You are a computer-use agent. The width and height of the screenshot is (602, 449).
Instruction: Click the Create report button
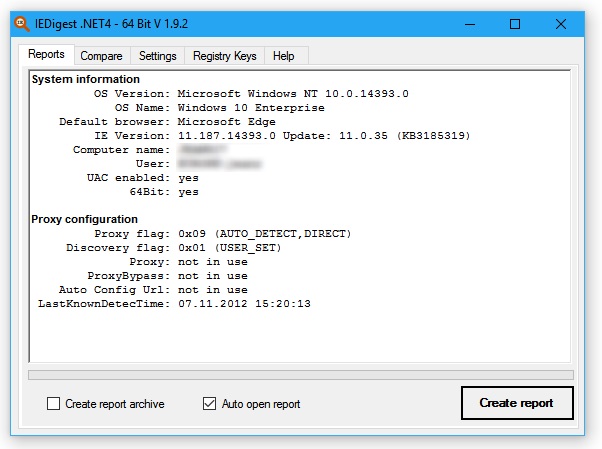[517, 403]
